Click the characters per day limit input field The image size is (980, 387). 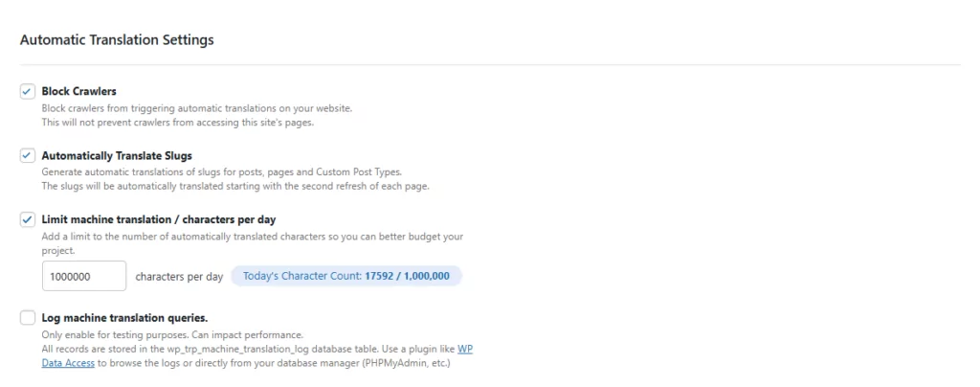coord(84,276)
